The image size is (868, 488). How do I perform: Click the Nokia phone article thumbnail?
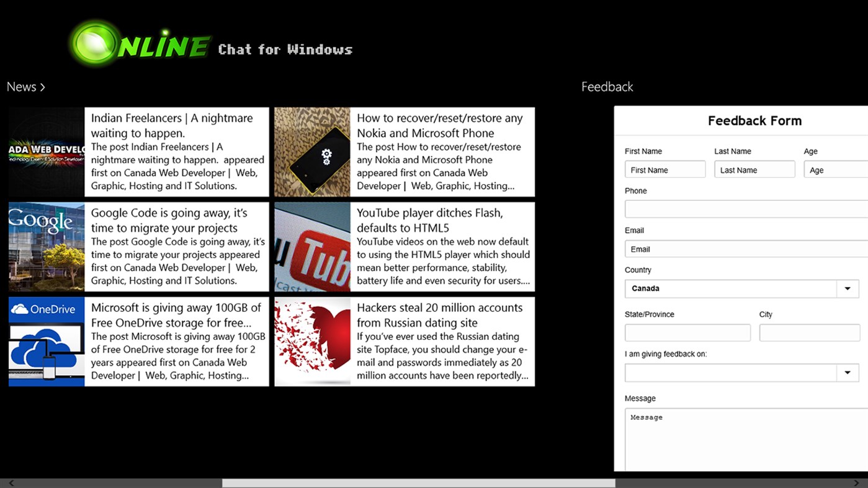[312, 151]
